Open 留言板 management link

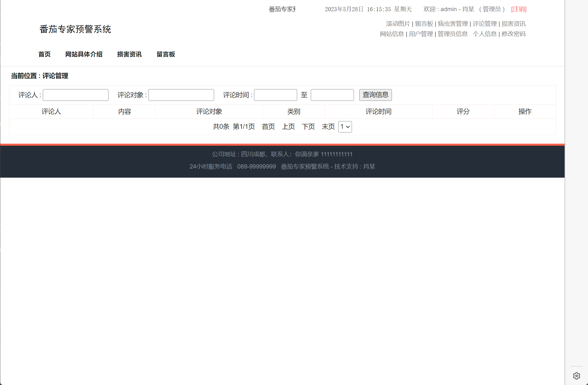click(424, 24)
